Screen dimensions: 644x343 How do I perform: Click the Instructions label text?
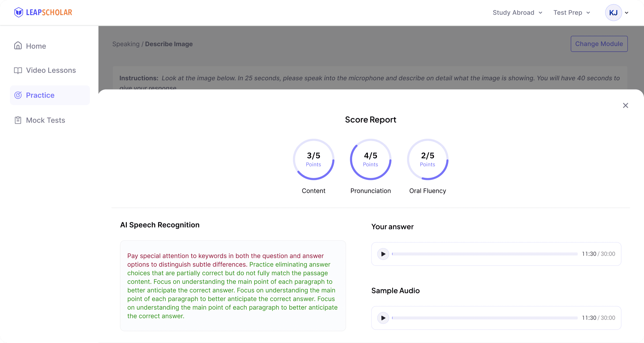point(139,78)
